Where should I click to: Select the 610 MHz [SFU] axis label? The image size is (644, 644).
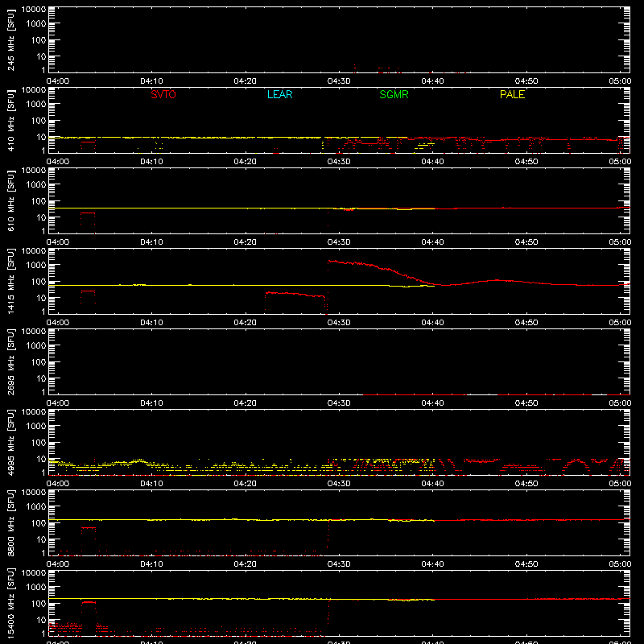click(10, 201)
